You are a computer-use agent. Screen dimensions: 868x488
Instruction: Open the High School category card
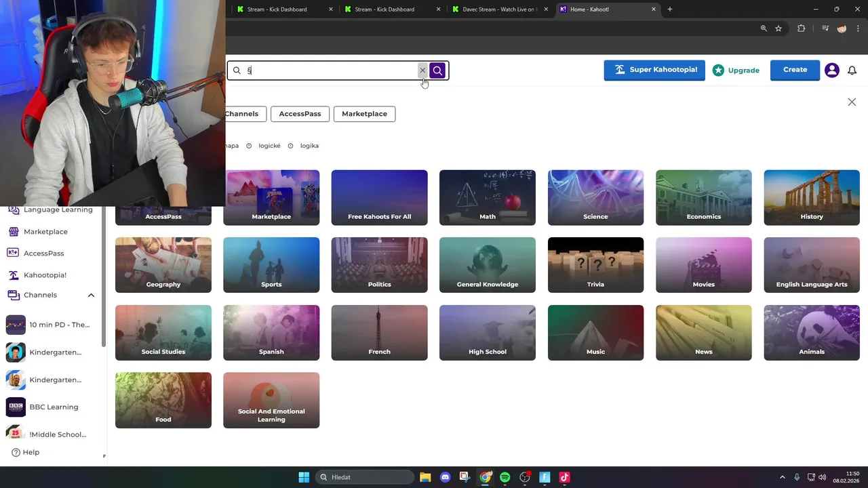coord(488,333)
